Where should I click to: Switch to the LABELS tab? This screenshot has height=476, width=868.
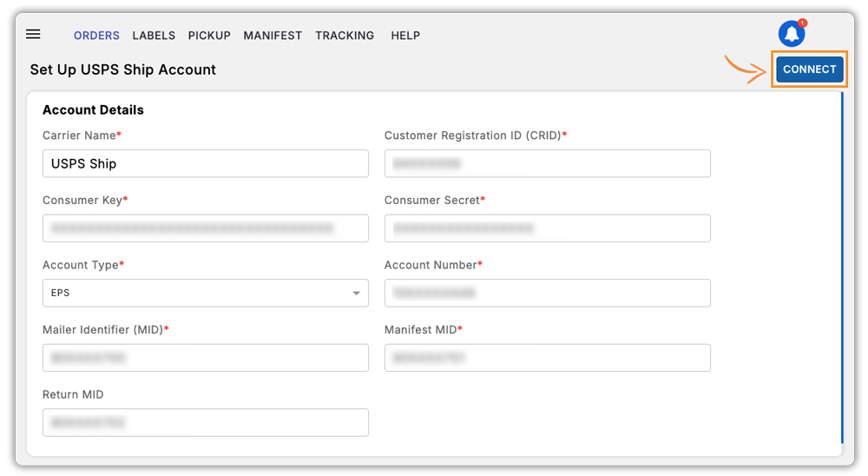(154, 36)
